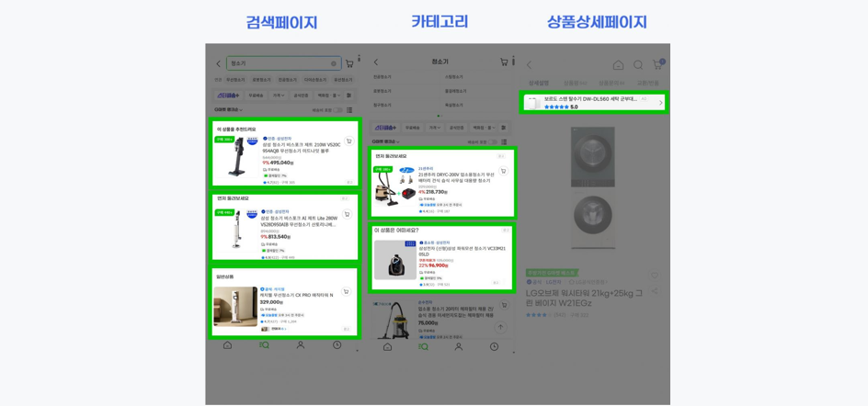Viewport: 868px width, 406px height.
Task: Switch to the 상품문의 tab
Action: tap(611, 83)
